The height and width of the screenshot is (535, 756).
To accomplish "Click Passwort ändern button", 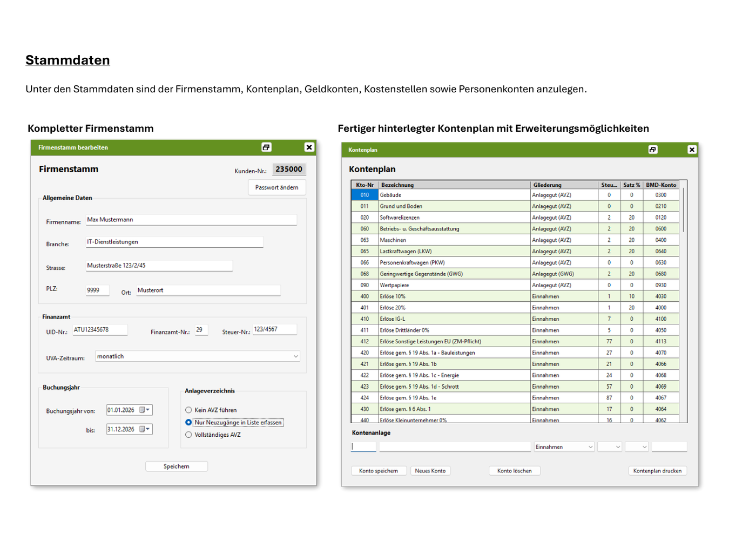I will click(277, 187).
